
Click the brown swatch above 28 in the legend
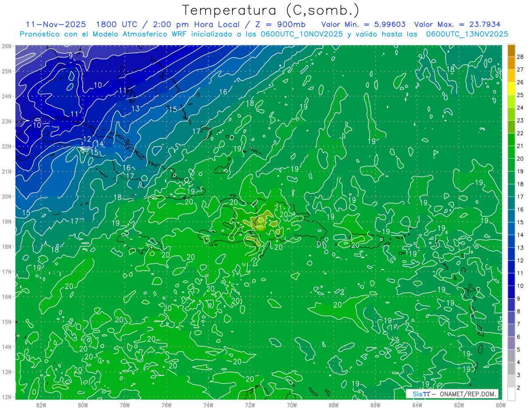point(511,51)
